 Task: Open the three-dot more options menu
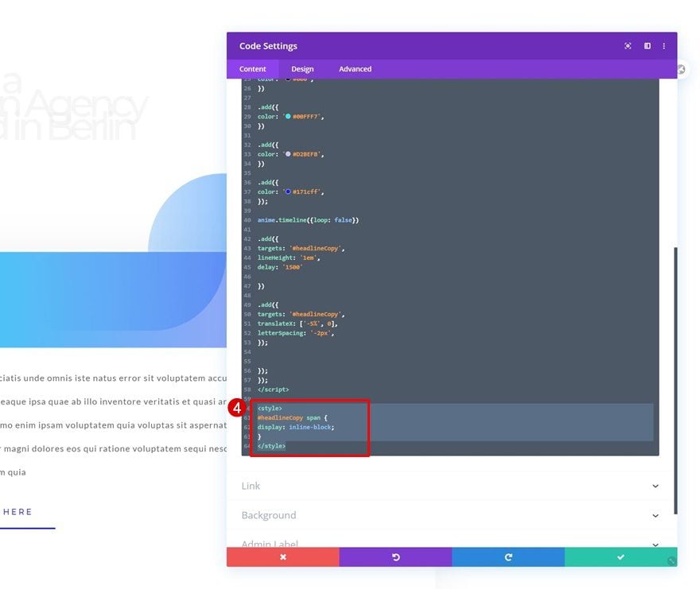point(664,46)
